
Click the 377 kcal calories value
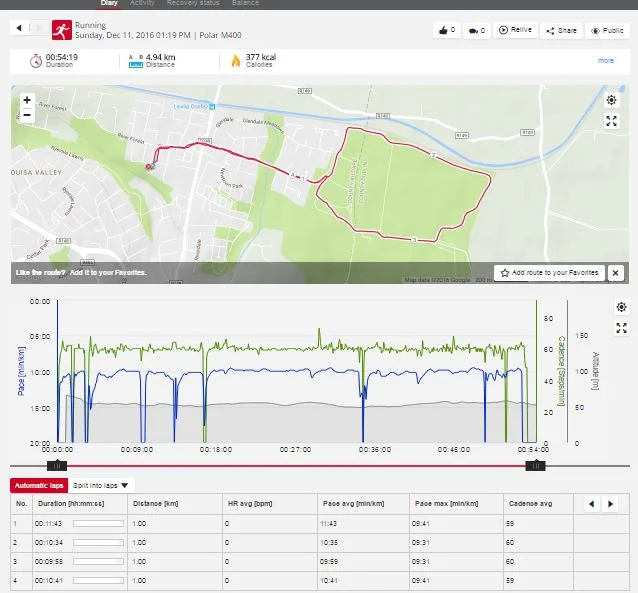click(x=261, y=57)
